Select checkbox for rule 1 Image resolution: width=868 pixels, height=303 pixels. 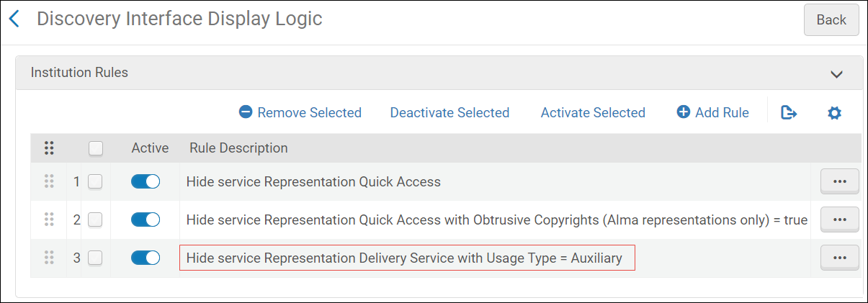pos(95,182)
